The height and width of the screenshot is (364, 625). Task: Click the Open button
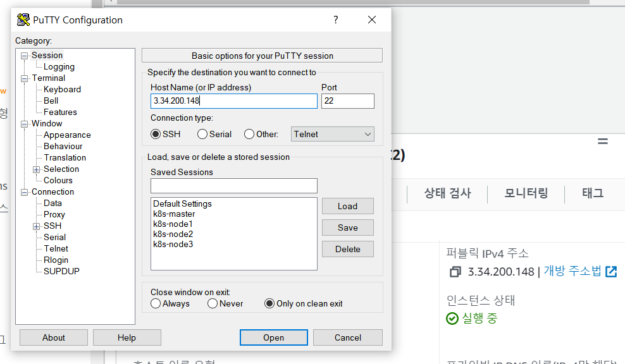click(x=273, y=337)
